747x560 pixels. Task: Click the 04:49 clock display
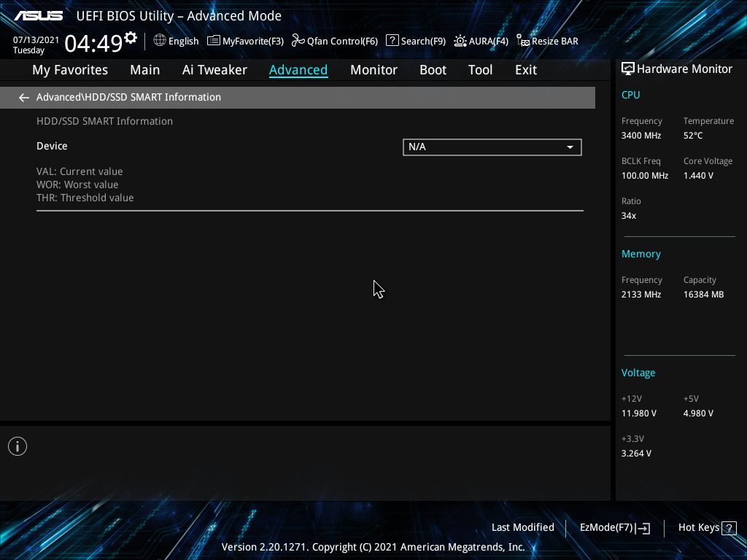tap(94, 43)
